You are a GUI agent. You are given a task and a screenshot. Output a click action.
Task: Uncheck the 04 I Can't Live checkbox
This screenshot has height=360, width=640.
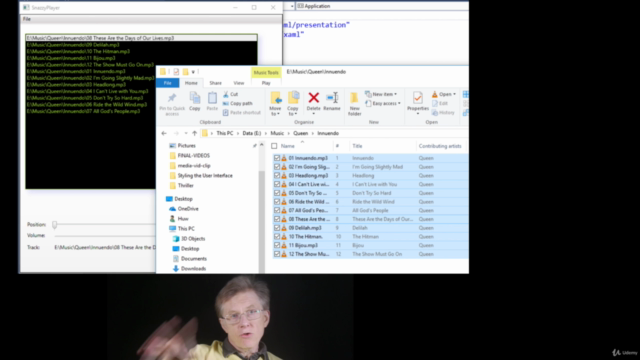[277, 184]
